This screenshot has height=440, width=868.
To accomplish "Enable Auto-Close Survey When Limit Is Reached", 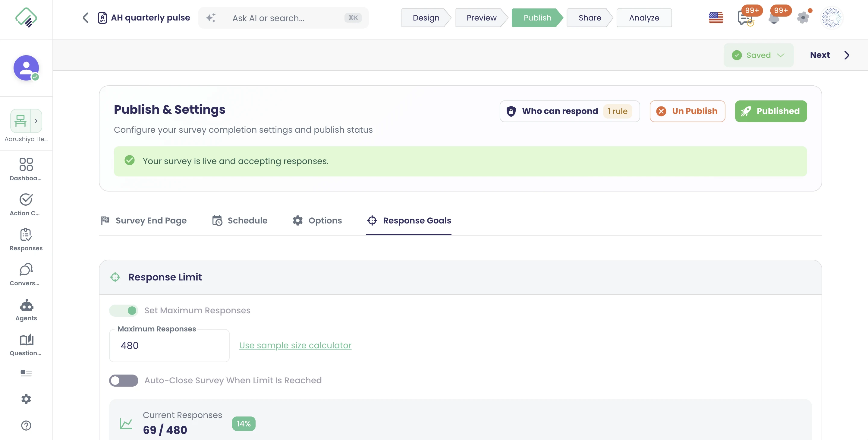I will tap(124, 380).
